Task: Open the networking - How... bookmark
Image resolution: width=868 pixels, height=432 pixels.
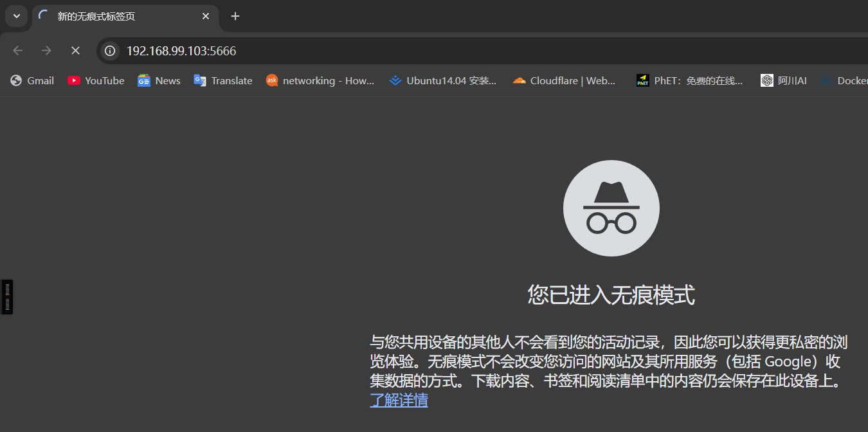Action: tap(320, 80)
